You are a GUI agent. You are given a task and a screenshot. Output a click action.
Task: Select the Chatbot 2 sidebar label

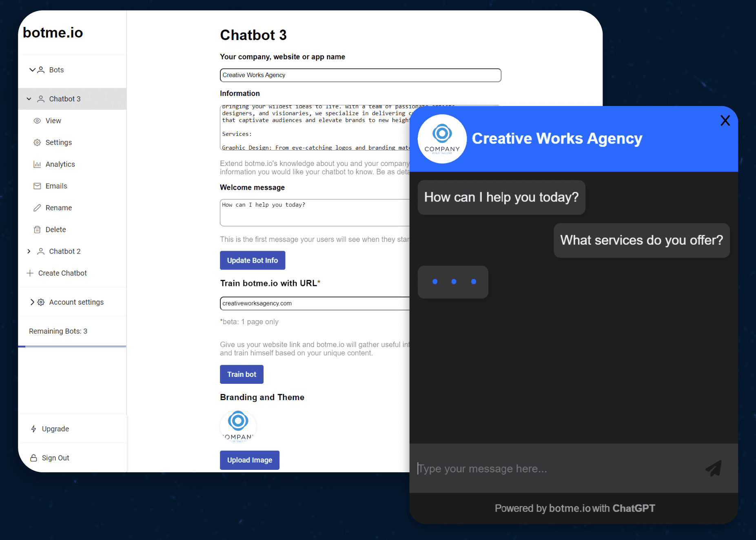pos(65,251)
